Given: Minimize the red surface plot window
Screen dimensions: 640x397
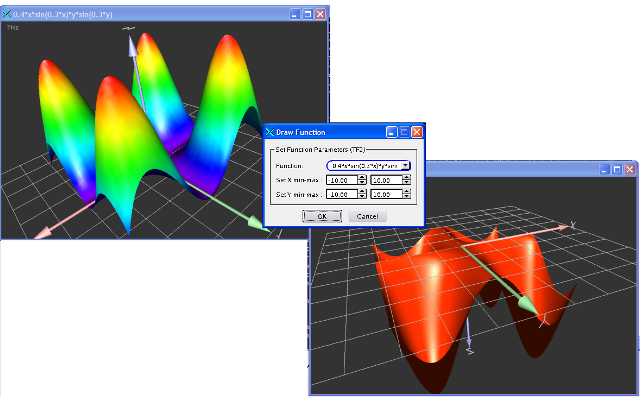Looking at the screenshot, I should (604, 169).
